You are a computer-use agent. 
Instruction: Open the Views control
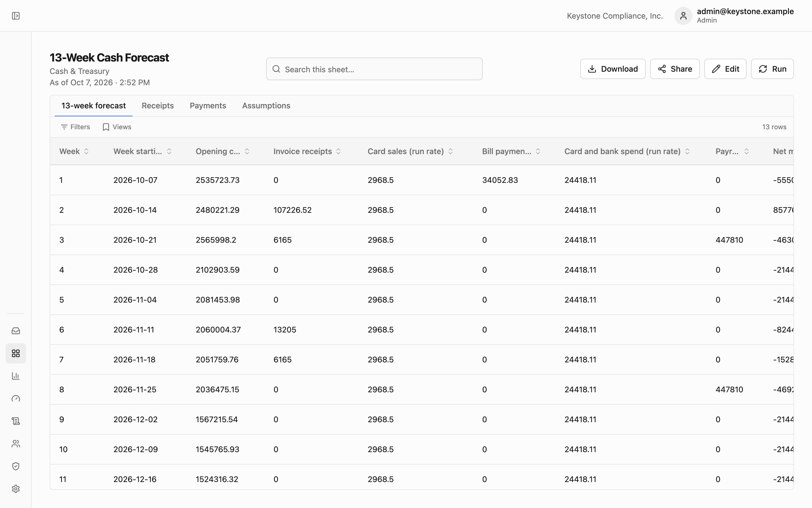[x=117, y=127]
